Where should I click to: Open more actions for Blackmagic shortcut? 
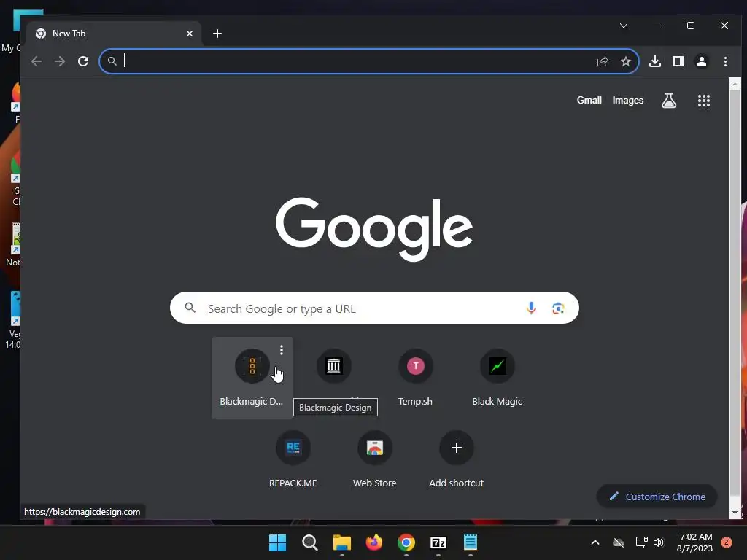(282, 350)
